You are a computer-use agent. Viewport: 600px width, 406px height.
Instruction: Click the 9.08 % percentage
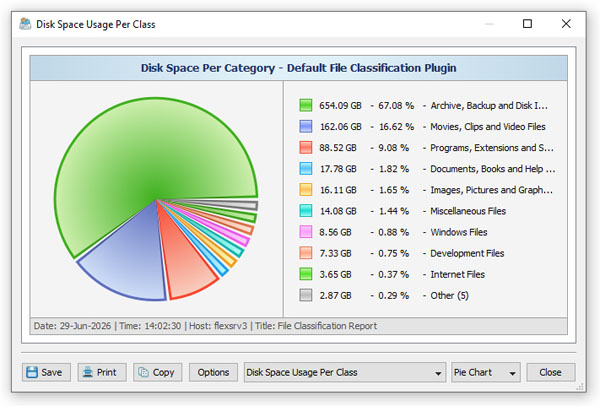[x=393, y=148]
